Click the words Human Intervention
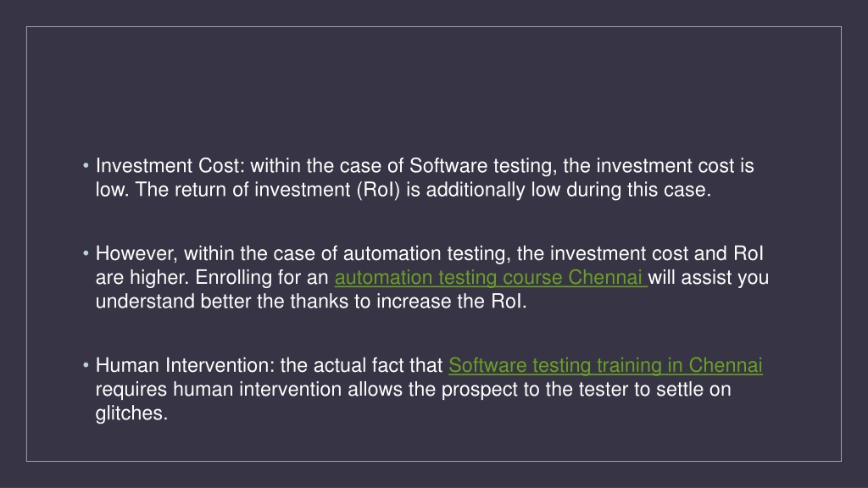The image size is (868, 488). click(x=185, y=365)
